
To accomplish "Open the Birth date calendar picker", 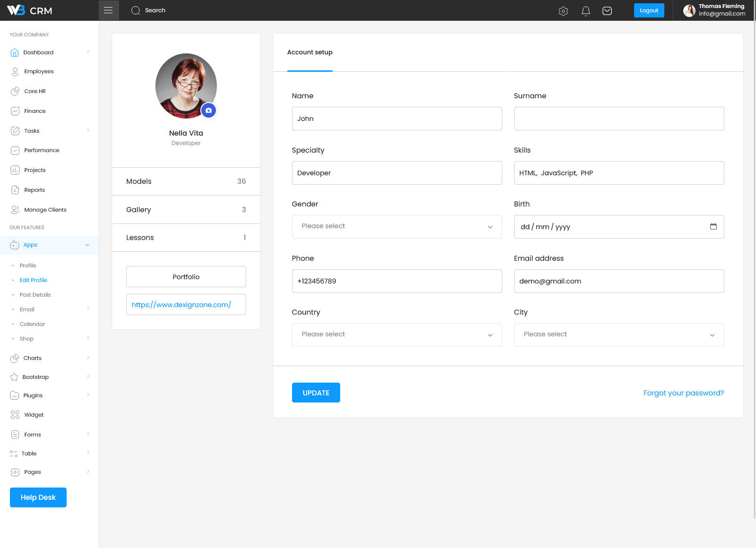I will [713, 226].
